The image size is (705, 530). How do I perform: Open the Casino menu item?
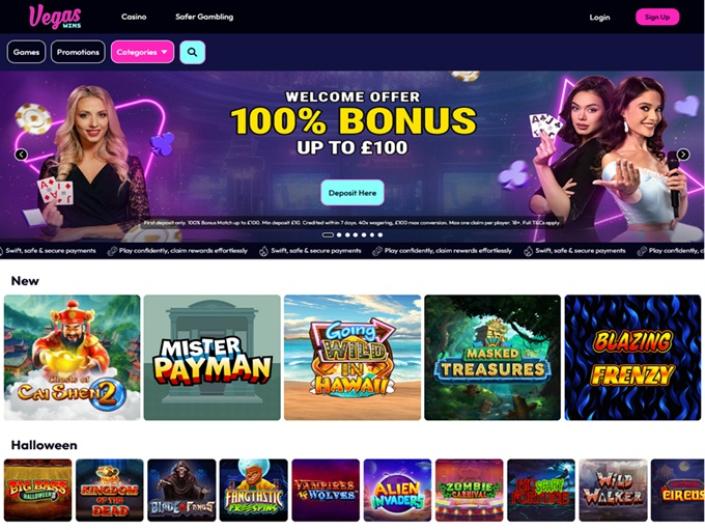click(134, 17)
